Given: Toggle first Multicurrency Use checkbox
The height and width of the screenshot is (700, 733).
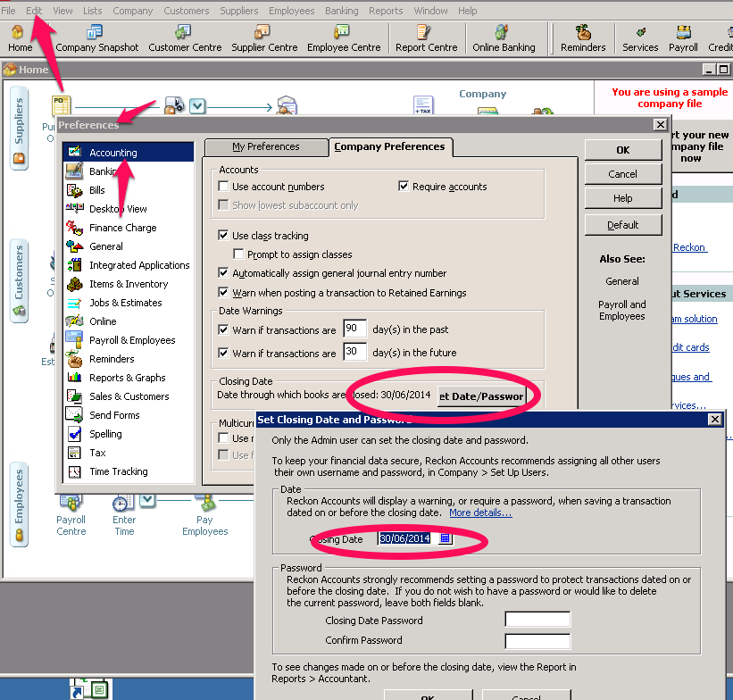Looking at the screenshot, I should (x=223, y=438).
